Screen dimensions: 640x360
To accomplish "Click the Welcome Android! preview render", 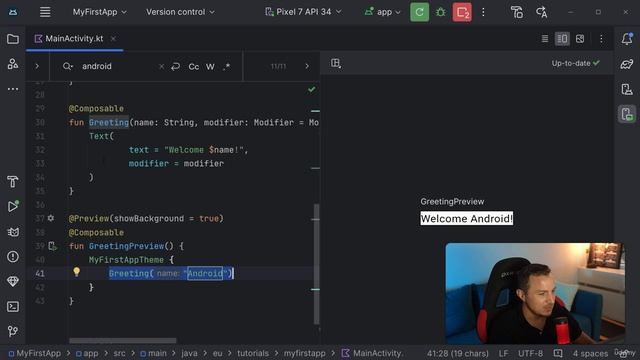I will click(x=467, y=218).
